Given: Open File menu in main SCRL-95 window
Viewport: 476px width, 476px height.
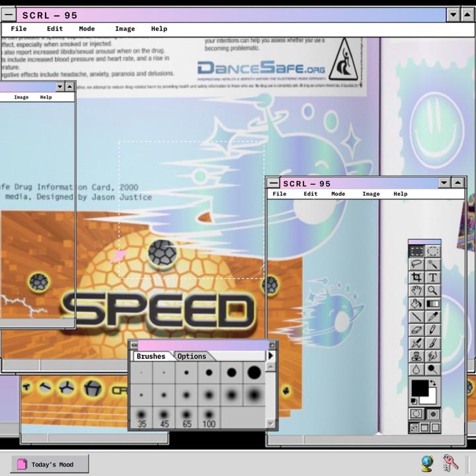Looking at the screenshot, I should (19, 29).
